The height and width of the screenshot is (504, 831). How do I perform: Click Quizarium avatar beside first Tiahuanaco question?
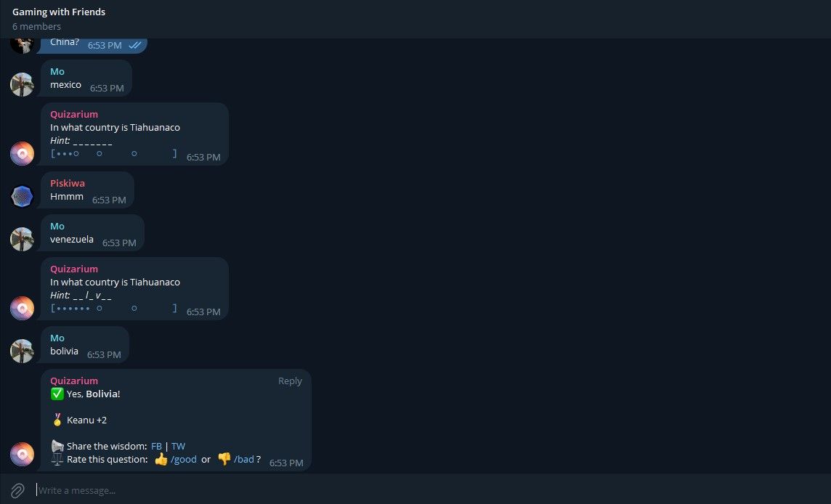coord(23,153)
